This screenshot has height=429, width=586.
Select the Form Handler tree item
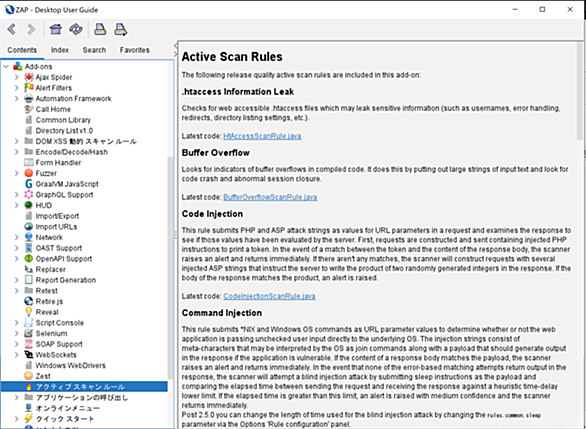point(58,163)
